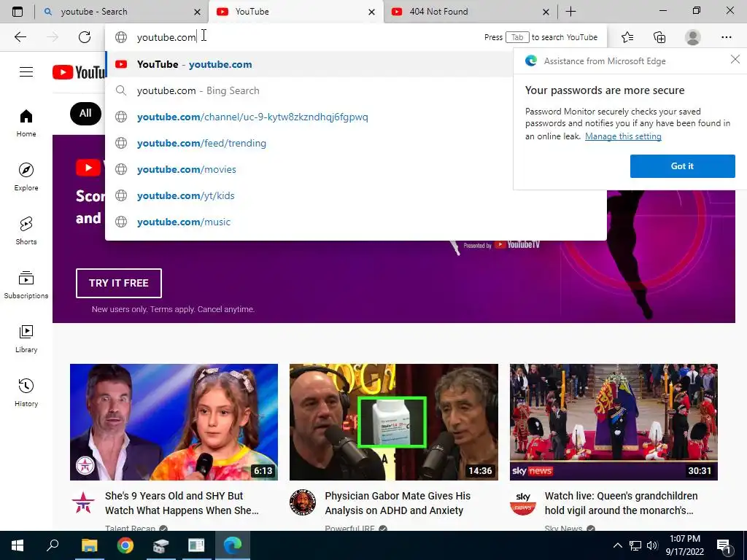Screen dimensions: 747x560
Task: Open Edge Settings and more menu
Action: pyautogui.click(x=726, y=37)
